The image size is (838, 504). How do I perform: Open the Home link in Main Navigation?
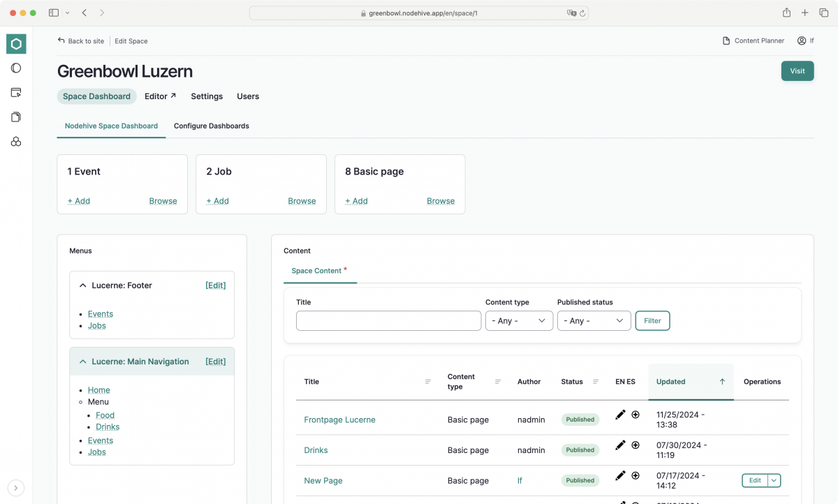click(x=99, y=390)
